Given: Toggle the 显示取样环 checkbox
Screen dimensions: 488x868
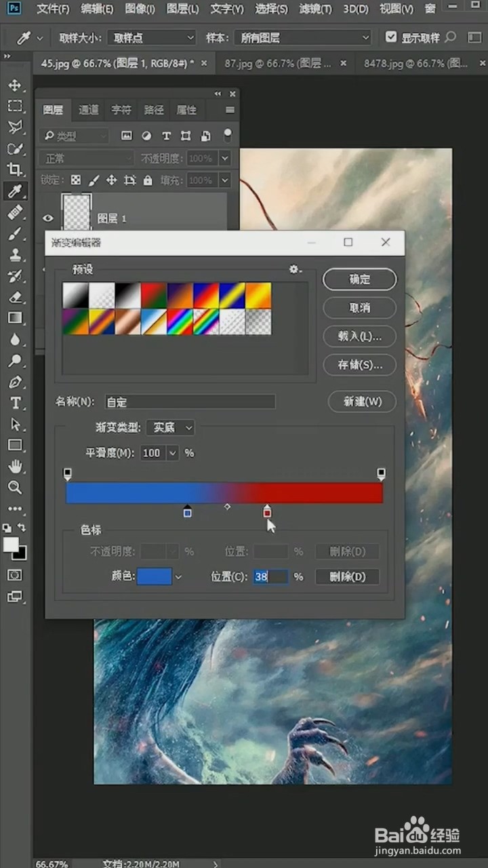Looking at the screenshot, I should [x=391, y=37].
